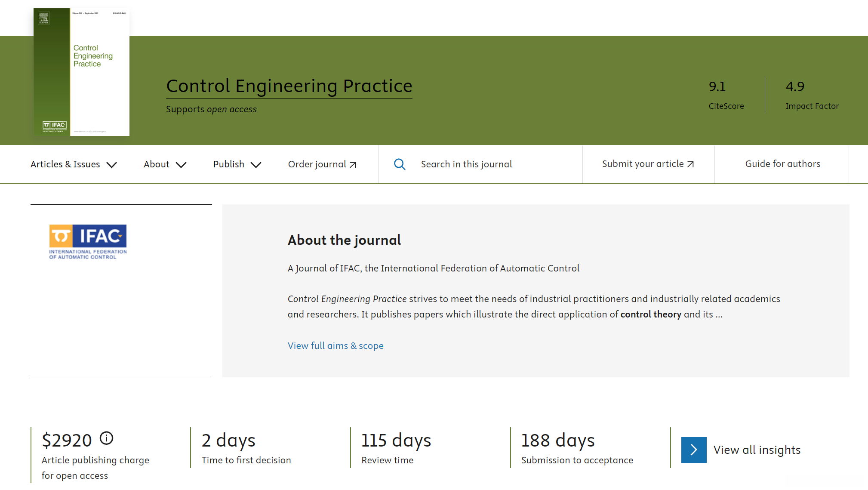Open View full aims & scope link
The height and width of the screenshot is (490, 868).
[x=336, y=346]
